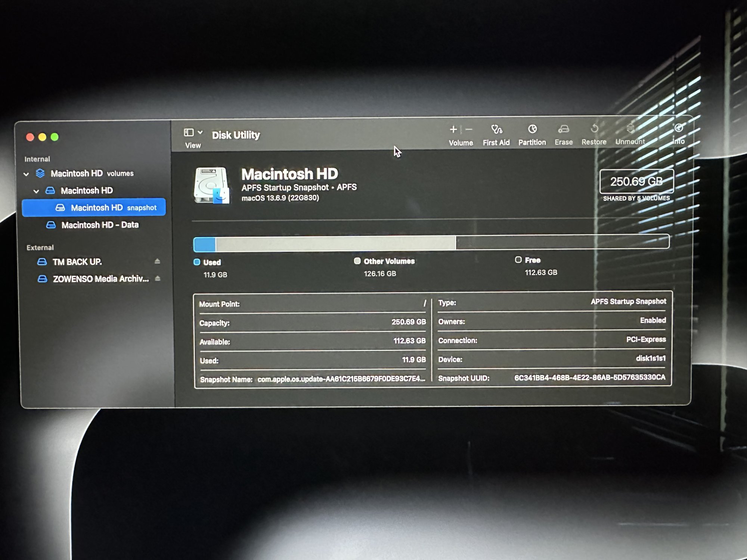Screen dimensions: 747x560
Task: Collapse the Macintosh HD volumes container
Action: (26, 174)
